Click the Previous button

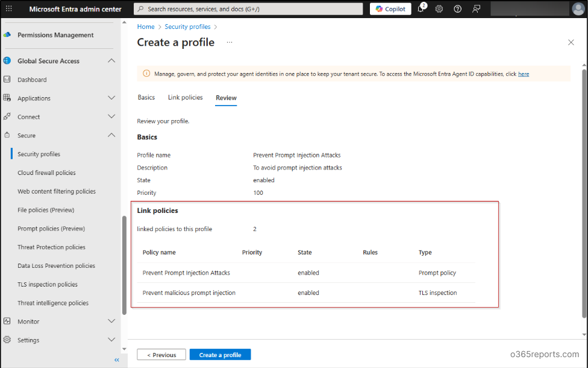[x=161, y=355]
